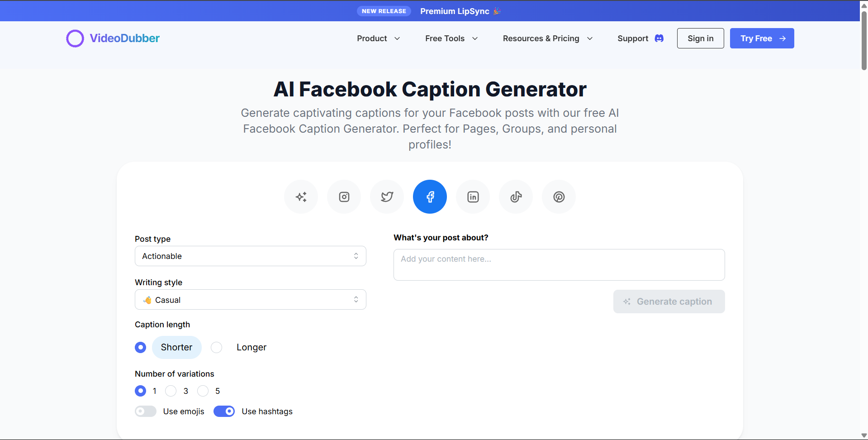
Task: Click the Use hashtags label
Action: (x=267, y=411)
